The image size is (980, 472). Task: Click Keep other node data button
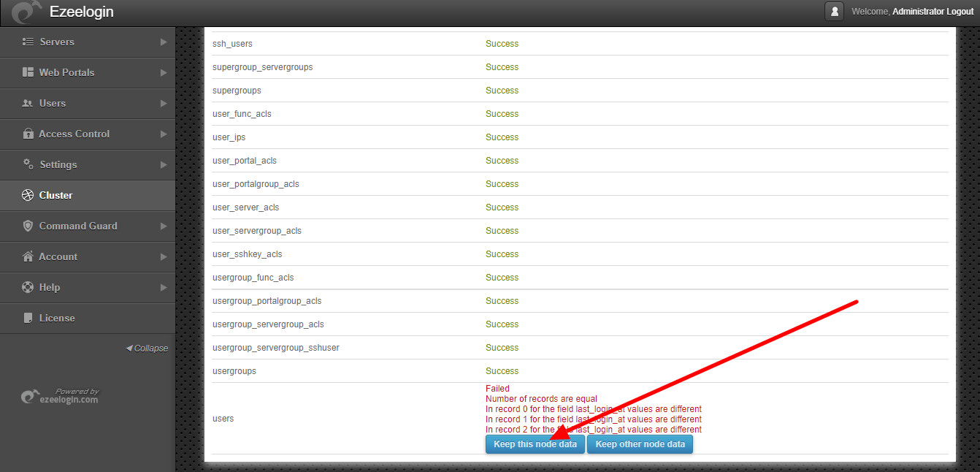[640, 444]
